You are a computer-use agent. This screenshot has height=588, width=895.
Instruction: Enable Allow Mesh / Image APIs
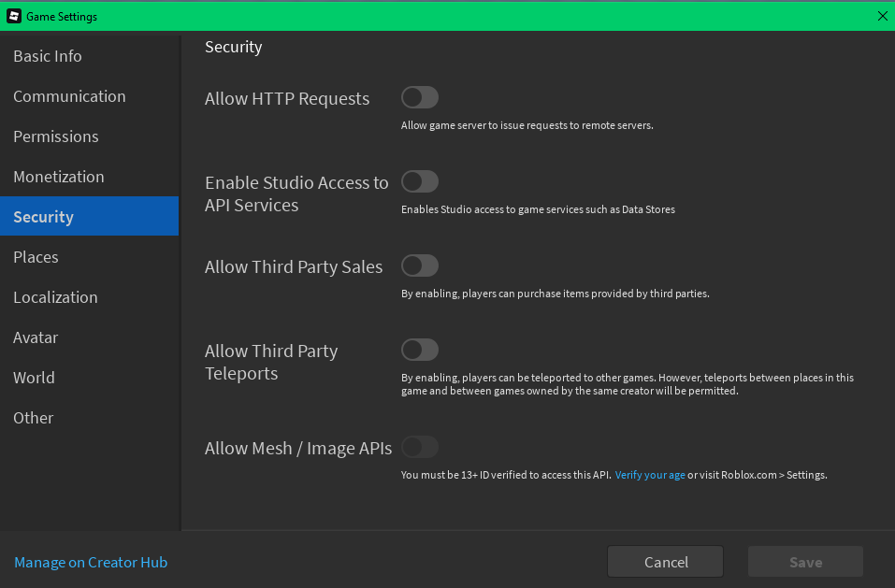tap(419, 447)
